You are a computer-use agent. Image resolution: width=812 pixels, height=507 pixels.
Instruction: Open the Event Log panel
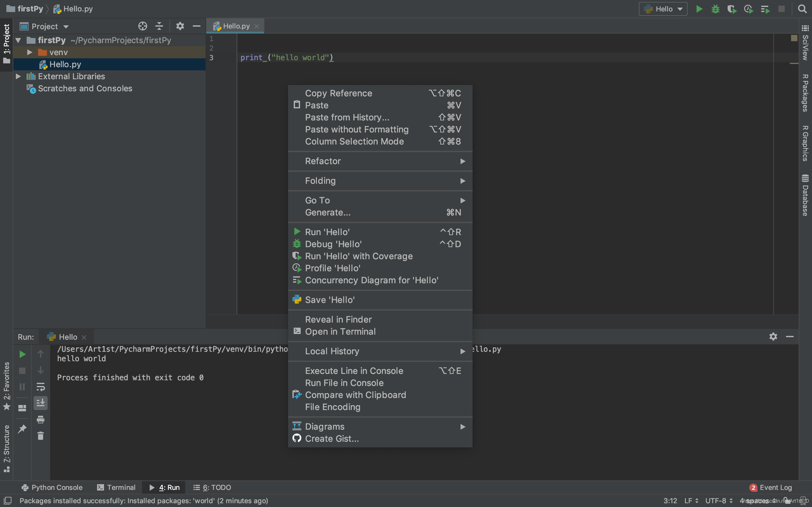tap(776, 487)
